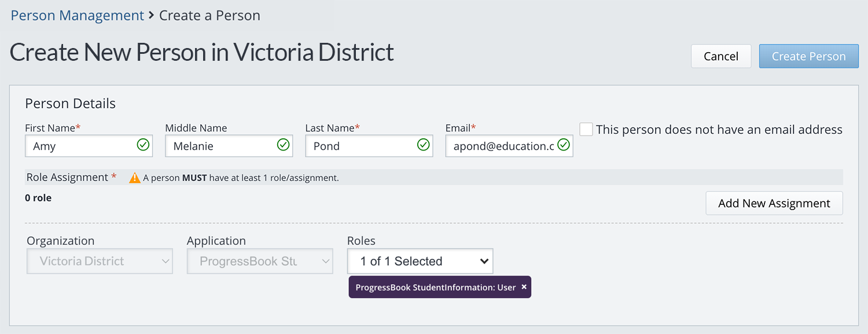Click Add New Assignment
This screenshot has height=334, width=868.
point(774,203)
